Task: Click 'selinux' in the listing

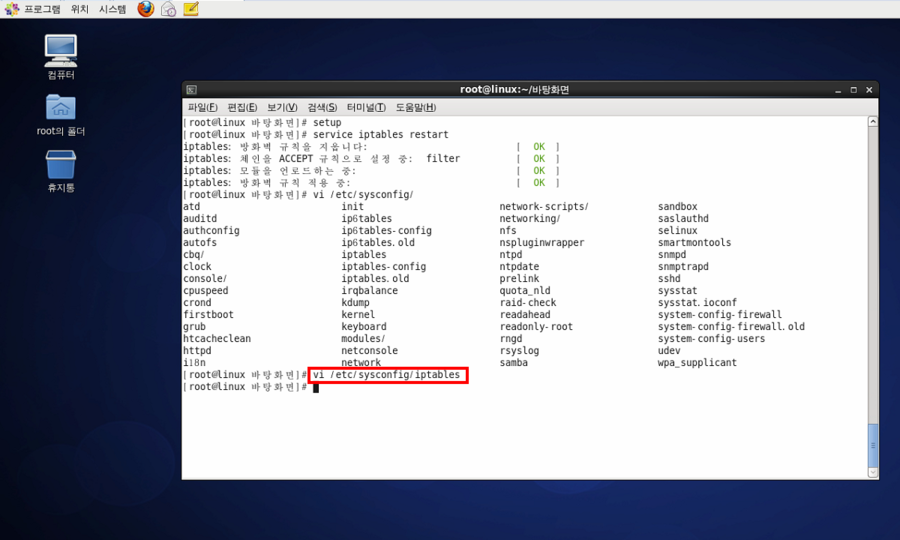Action: point(678,231)
